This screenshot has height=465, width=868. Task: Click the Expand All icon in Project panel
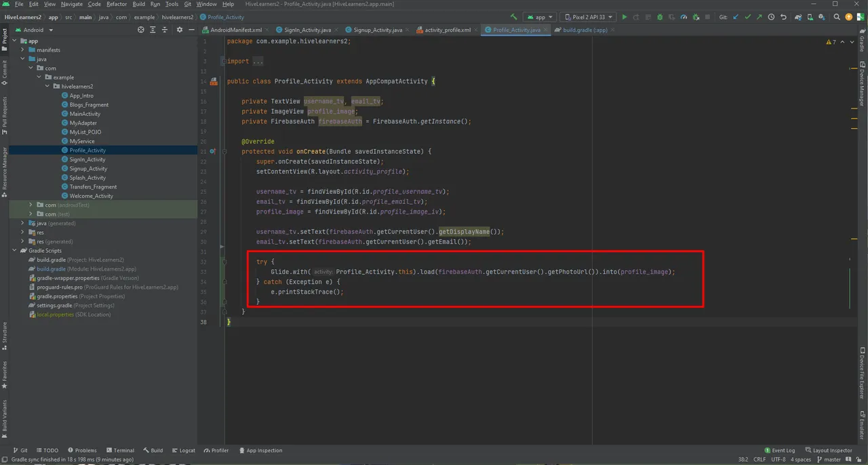[153, 30]
